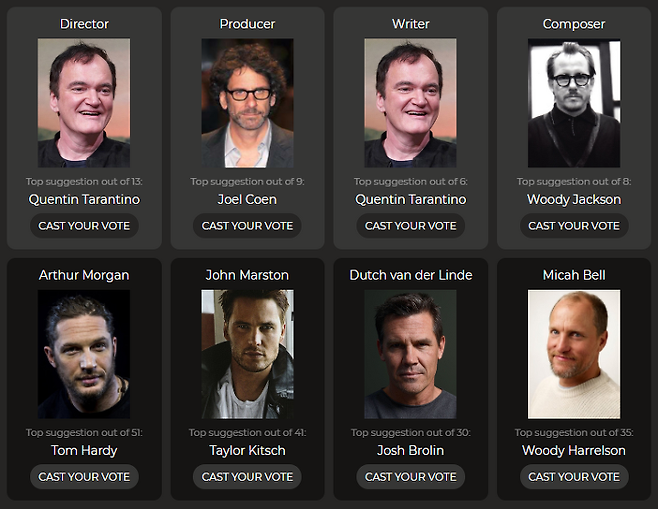
Task: Click the Arthur Morgan role heading
Action: coord(84,275)
